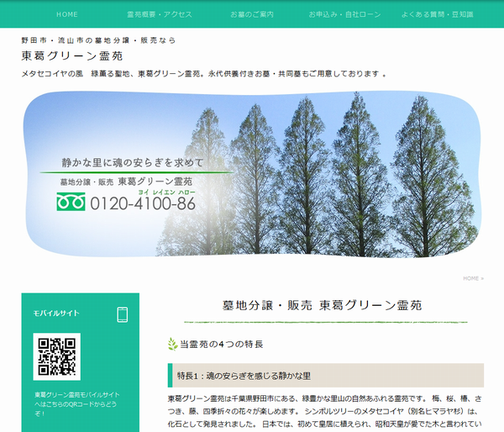Click the free-dial phone icon in banner
The width and height of the screenshot is (504, 432).
71,202
